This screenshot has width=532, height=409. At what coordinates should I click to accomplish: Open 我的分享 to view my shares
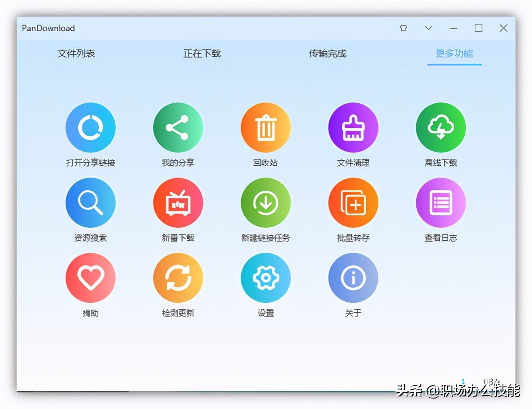[178, 127]
